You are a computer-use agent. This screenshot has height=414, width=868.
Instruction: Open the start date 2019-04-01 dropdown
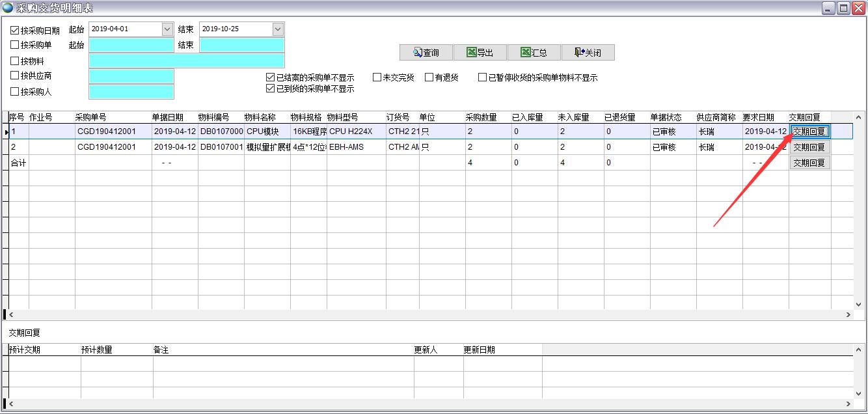click(x=167, y=29)
